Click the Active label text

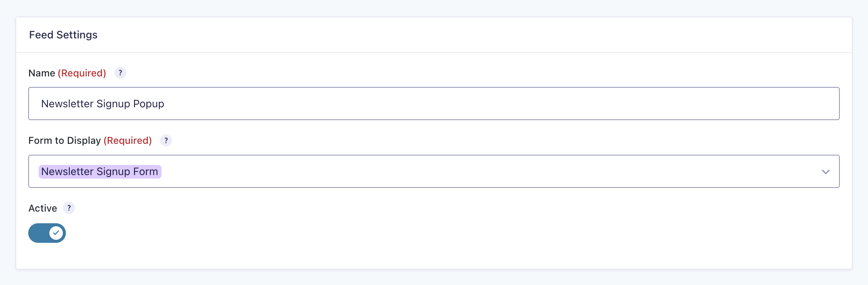[43, 208]
